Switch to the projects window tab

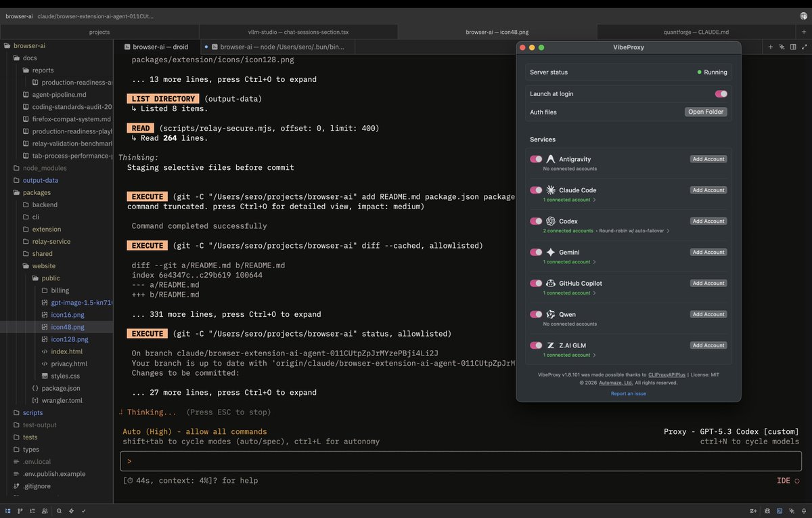point(99,32)
